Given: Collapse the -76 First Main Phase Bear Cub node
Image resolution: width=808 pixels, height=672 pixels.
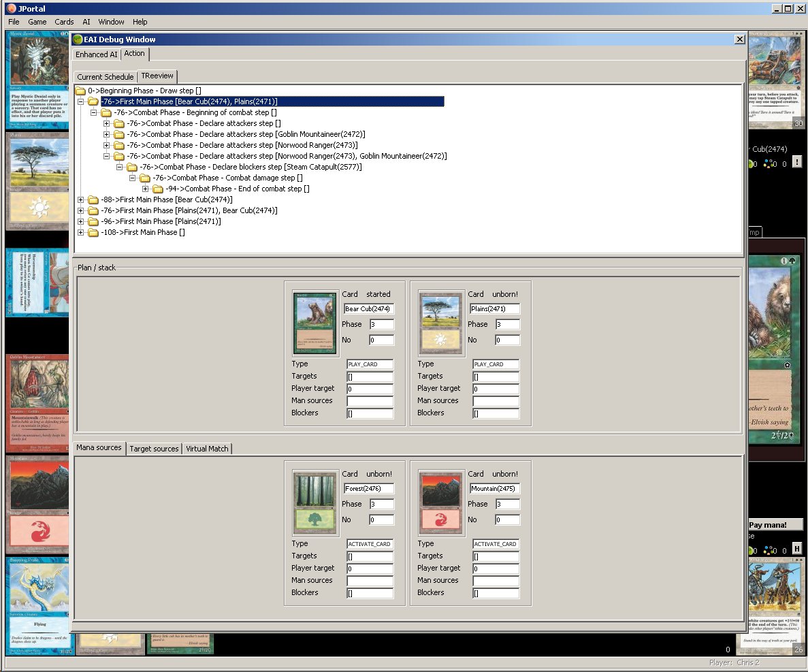Looking at the screenshot, I should [x=81, y=101].
